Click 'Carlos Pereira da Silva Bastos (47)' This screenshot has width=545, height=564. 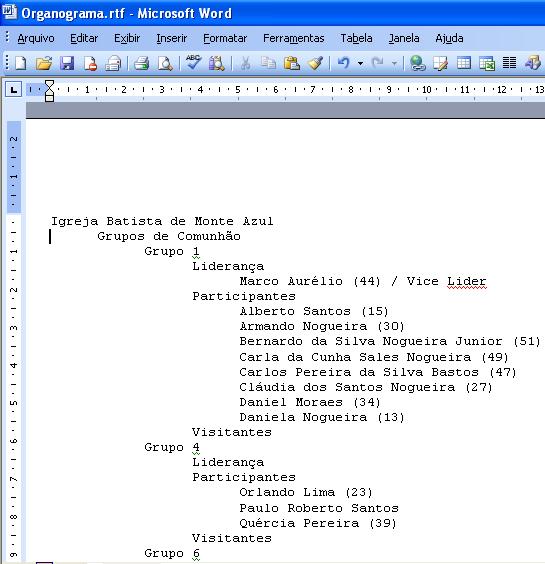pos(378,372)
